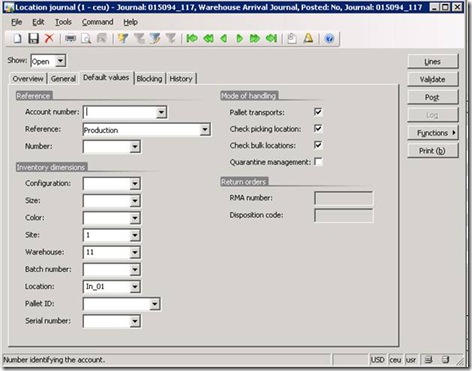The height and width of the screenshot is (371, 472).
Task: Open the Show dropdown set to Open
Action: click(x=60, y=61)
